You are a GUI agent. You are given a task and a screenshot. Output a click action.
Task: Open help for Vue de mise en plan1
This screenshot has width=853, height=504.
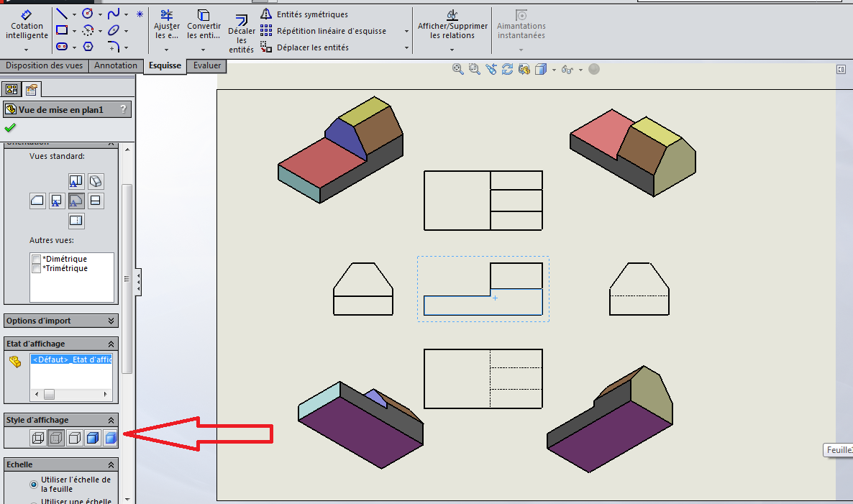click(x=124, y=109)
